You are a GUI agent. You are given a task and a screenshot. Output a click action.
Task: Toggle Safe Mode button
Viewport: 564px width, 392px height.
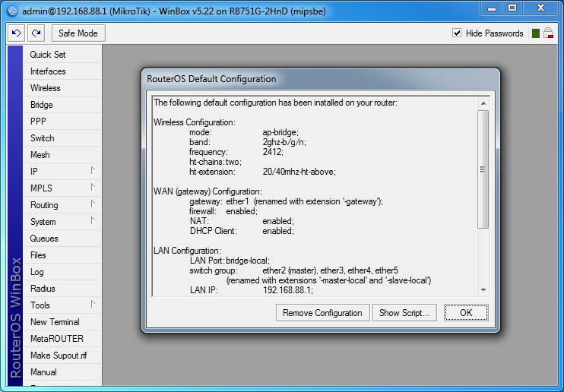point(78,33)
